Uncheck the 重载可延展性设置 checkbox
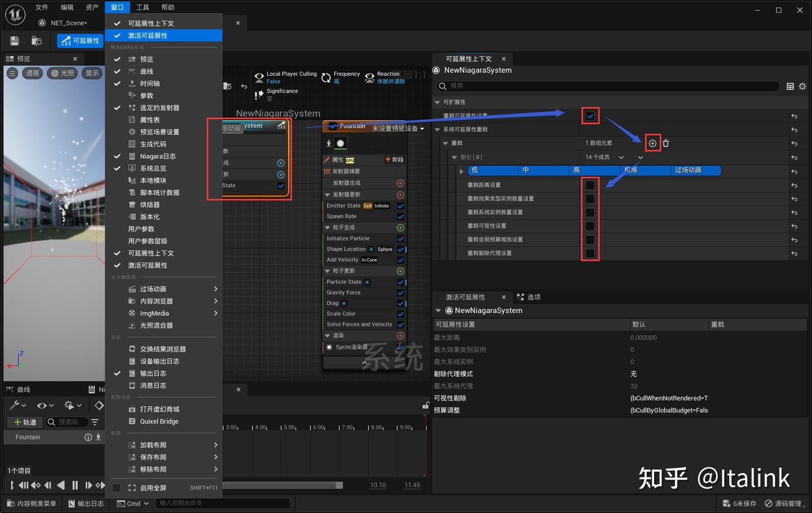The width and height of the screenshot is (812, 513). (x=590, y=115)
